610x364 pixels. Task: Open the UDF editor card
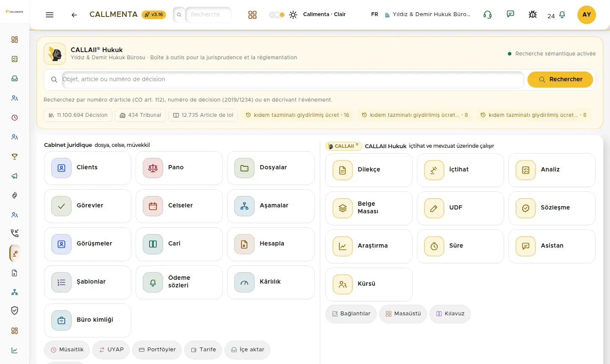(460, 208)
